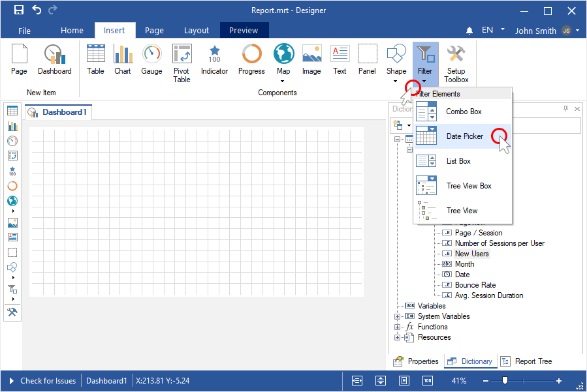Image resolution: width=587 pixels, height=392 pixels.
Task: Expand the Functions tree node
Action: [397, 327]
